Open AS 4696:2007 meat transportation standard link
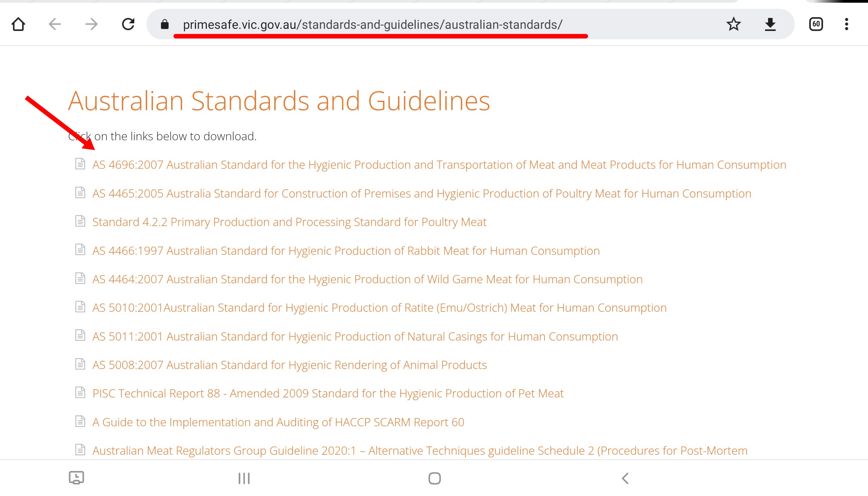 pyautogui.click(x=439, y=165)
